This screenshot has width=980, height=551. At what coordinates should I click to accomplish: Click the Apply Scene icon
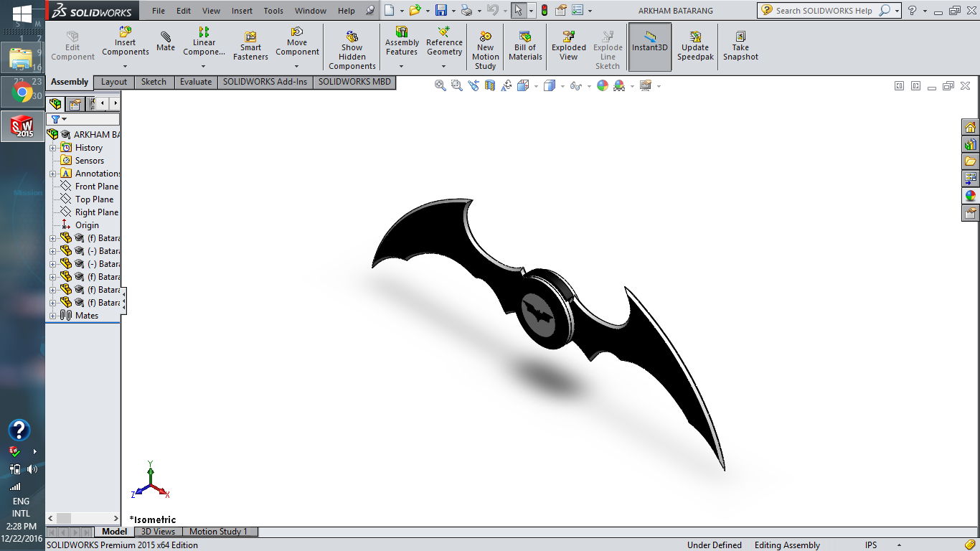pos(619,85)
